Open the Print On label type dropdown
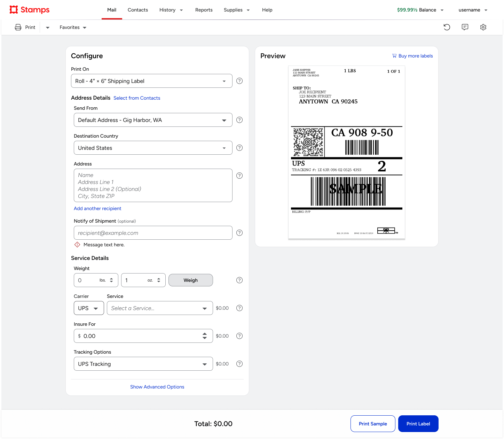Screen dimensions: 504x439 click(152, 81)
